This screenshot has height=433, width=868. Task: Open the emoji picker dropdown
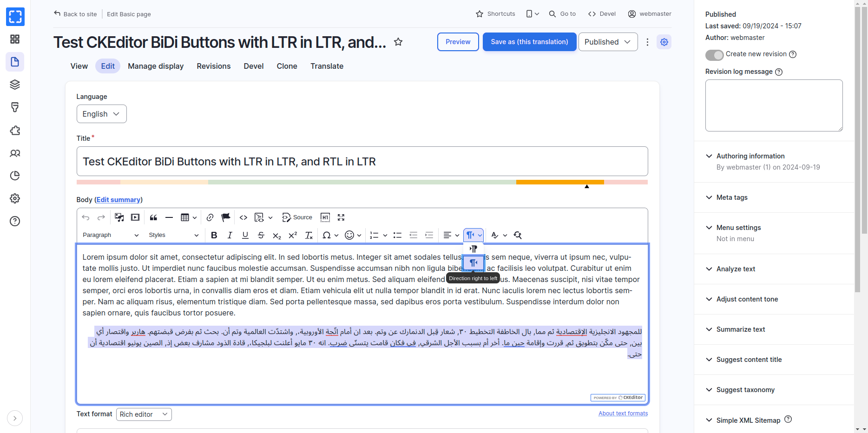[x=353, y=235]
